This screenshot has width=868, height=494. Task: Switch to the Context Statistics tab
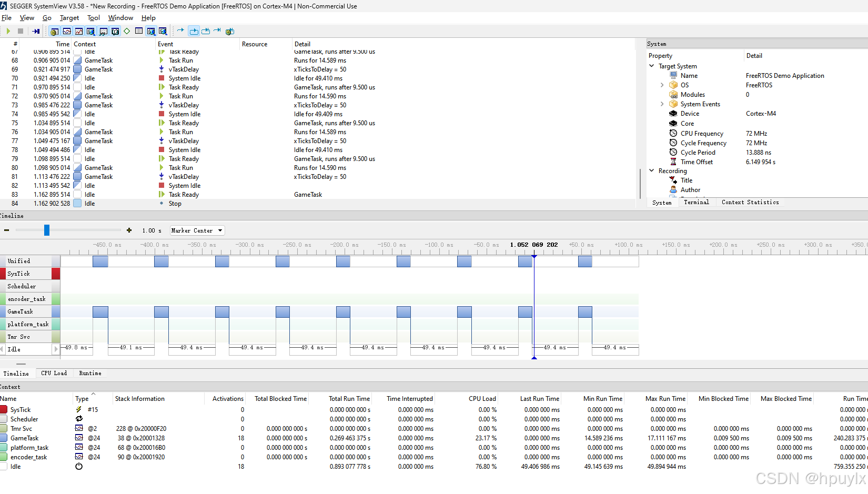pyautogui.click(x=750, y=202)
